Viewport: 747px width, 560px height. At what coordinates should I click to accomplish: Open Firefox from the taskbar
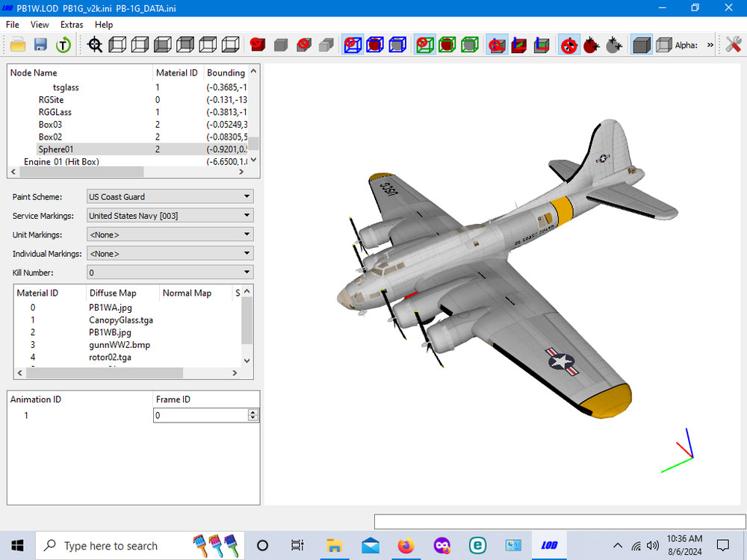click(406, 546)
